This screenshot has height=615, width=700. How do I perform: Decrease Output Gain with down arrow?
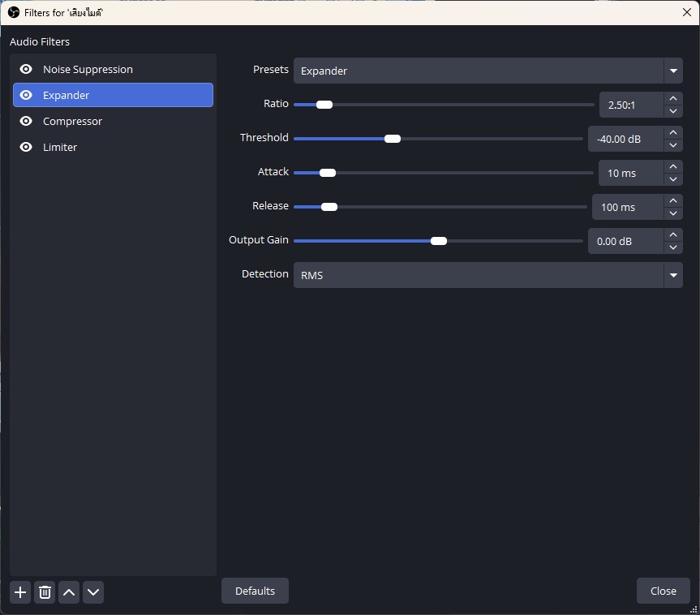pos(673,247)
